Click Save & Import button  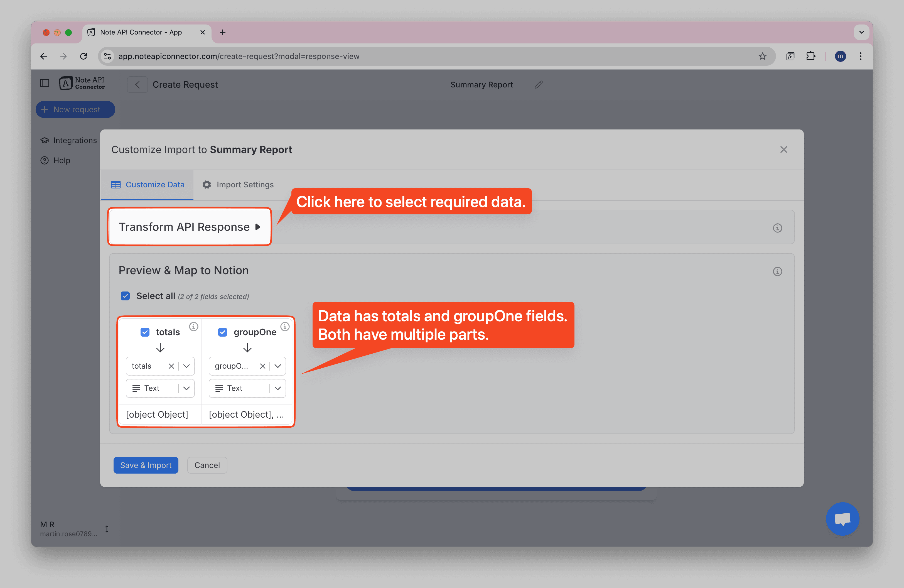coord(146,465)
